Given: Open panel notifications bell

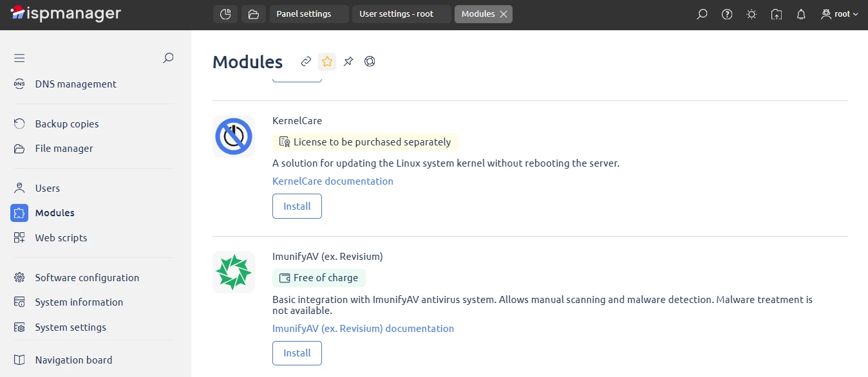Looking at the screenshot, I should (x=800, y=14).
